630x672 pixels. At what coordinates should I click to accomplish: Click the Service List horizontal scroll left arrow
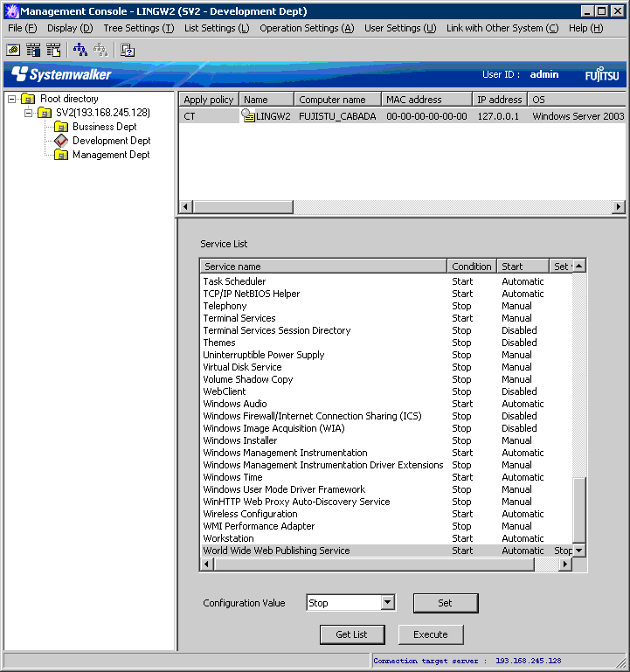[207, 564]
